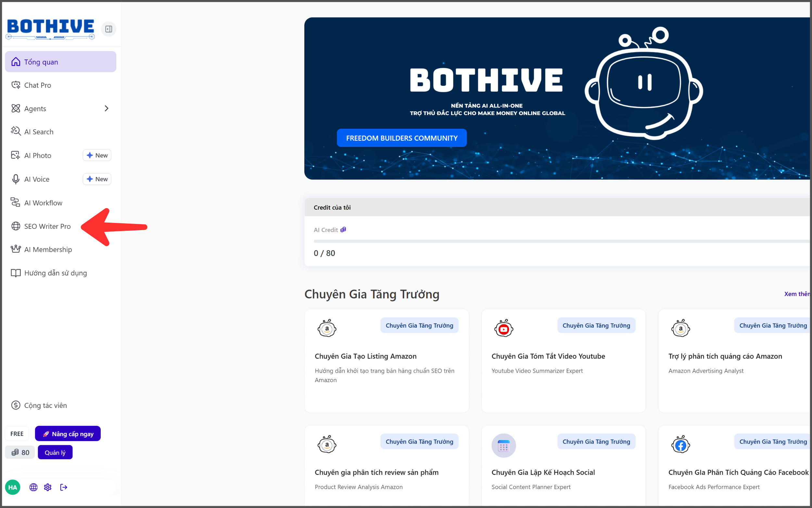Open Chuyên Gia Lập Kế Hoạch Social card

point(564,466)
